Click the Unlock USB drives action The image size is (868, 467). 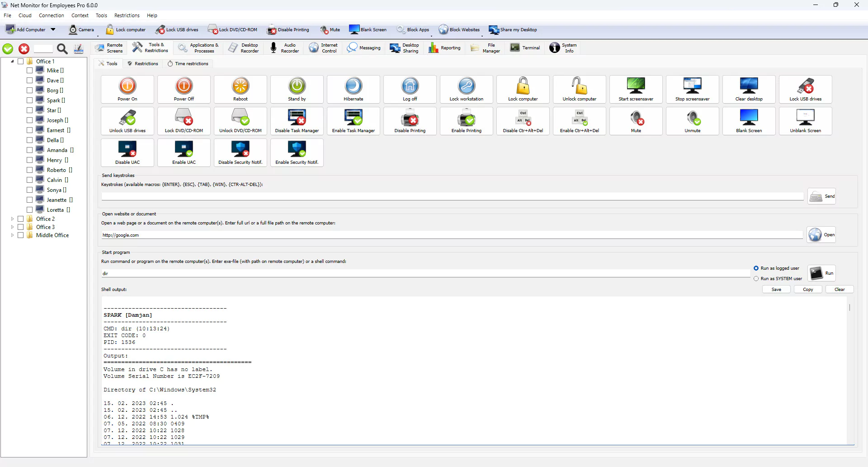(127, 121)
